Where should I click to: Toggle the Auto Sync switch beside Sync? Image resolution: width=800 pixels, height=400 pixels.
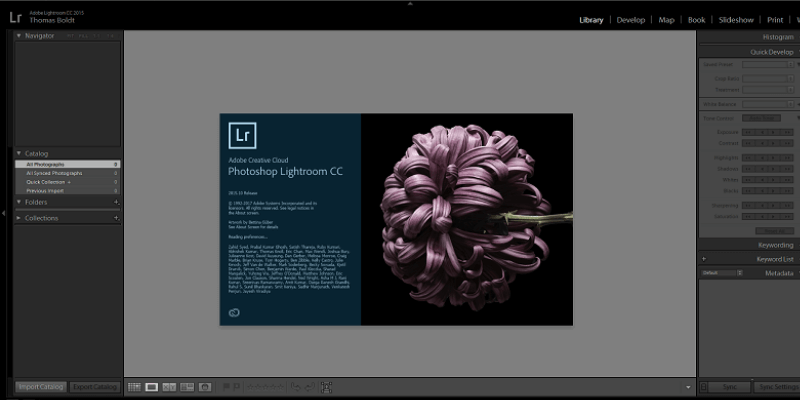point(704,387)
